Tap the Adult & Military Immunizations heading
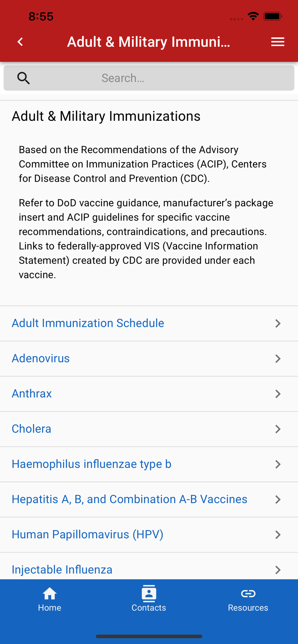Image resolution: width=298 pixels, height=644 pixels. click(x=106, y=116)
